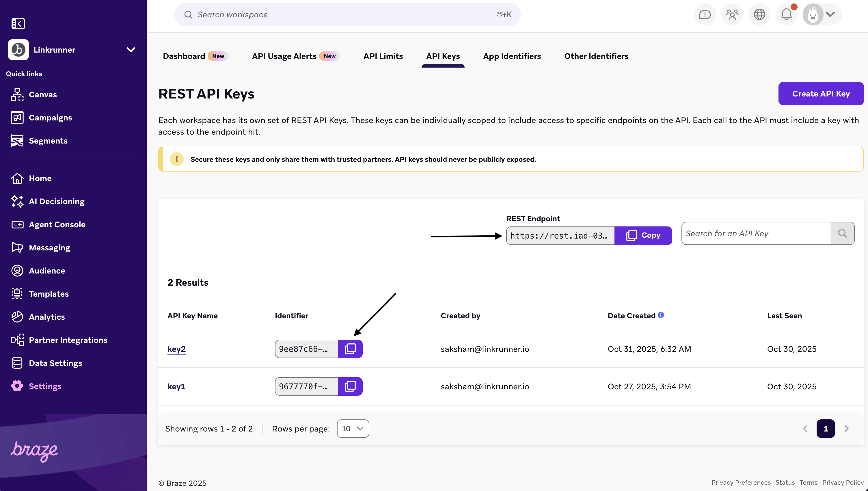The width and height of the screenshot is (868, 491).
Task: Click the Create API Key button
Action: pos(820,93)
